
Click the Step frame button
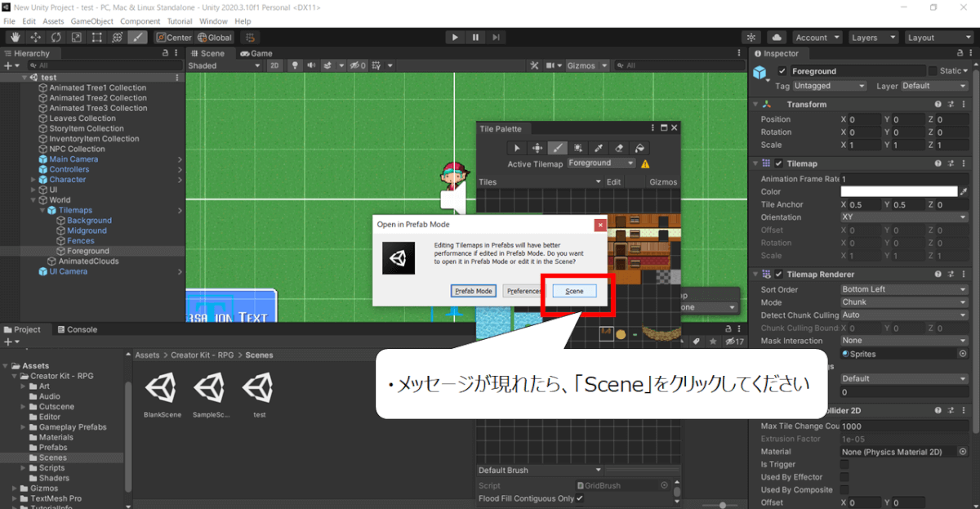[x=496, y=38]
